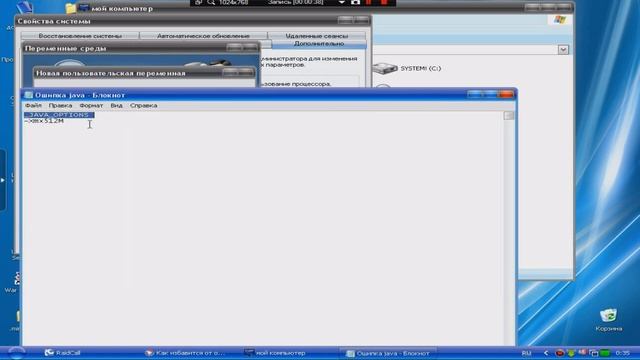Open the Справка menu in Notepad
The image size is (640, 360).
143,105
